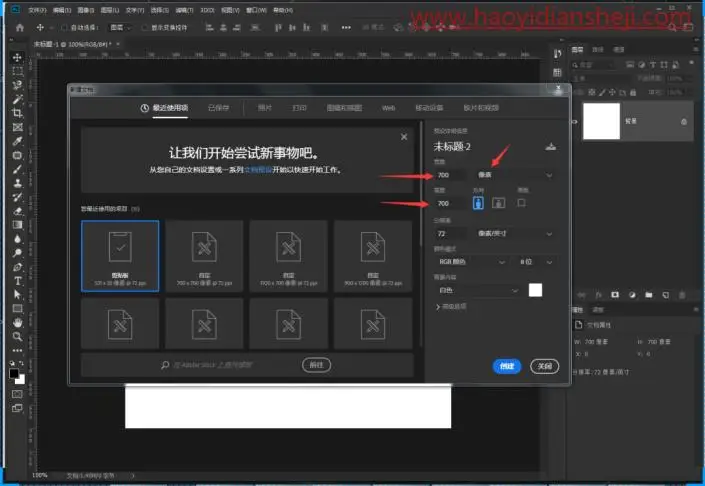
Task: Click the Home icon in options bar
Action: 20,27
